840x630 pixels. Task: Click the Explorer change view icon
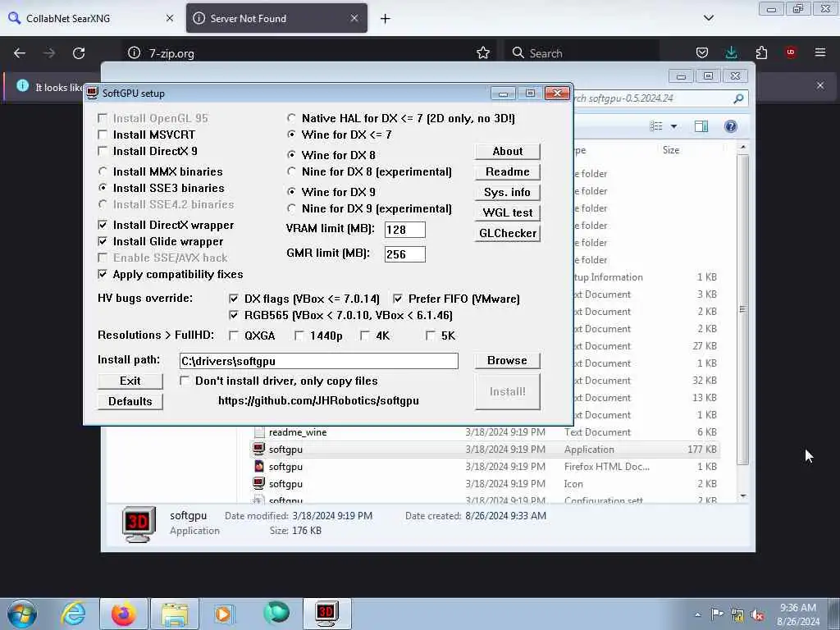pos(656,126)
